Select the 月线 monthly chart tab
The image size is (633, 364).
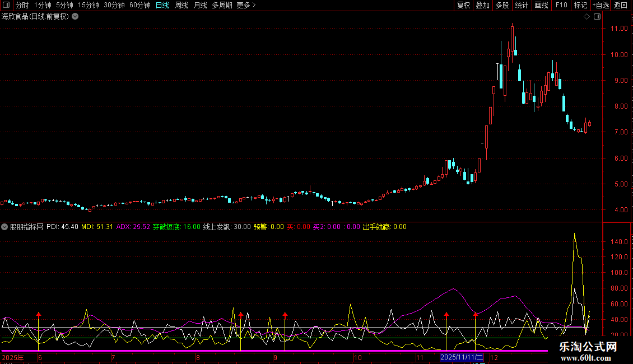pos(200,5)
